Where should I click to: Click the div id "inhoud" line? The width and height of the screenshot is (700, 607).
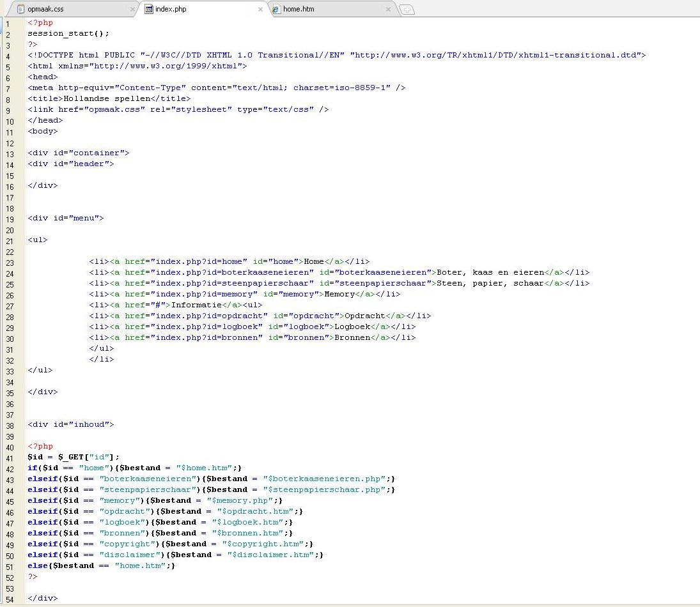(x=70, y=425)
